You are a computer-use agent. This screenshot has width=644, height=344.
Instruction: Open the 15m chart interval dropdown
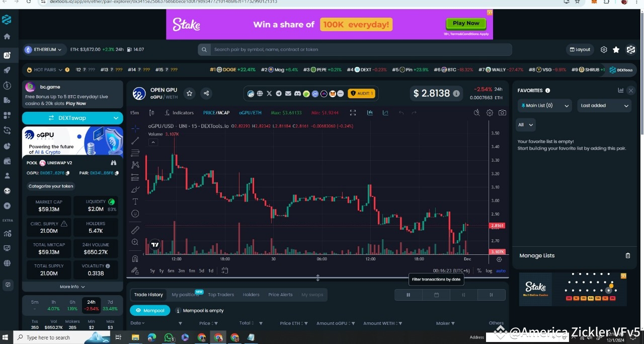(x=134, y=113)
